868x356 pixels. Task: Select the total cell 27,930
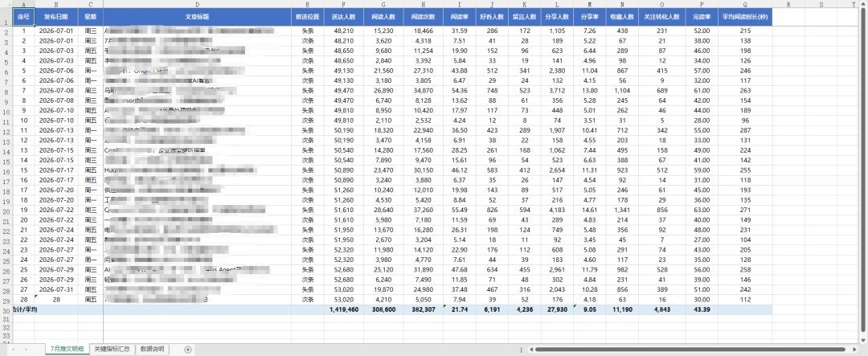coord(556,310)
